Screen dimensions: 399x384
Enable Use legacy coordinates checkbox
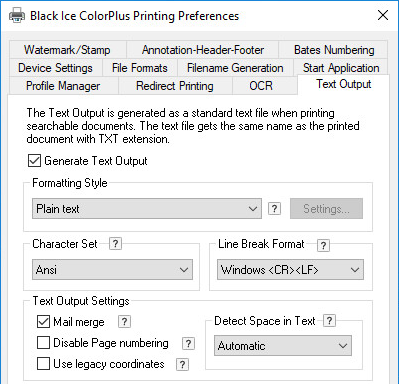point(43,364)
